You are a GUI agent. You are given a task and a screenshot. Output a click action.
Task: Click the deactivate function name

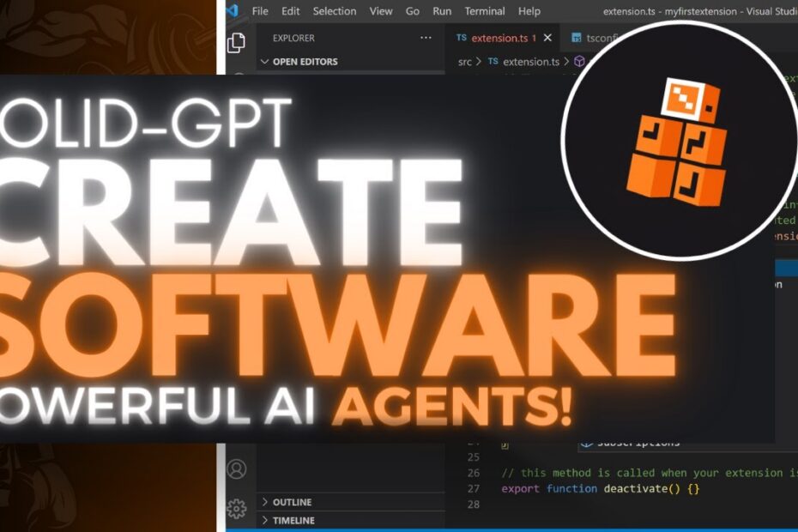pyautogui.click(x=635, y=489)
